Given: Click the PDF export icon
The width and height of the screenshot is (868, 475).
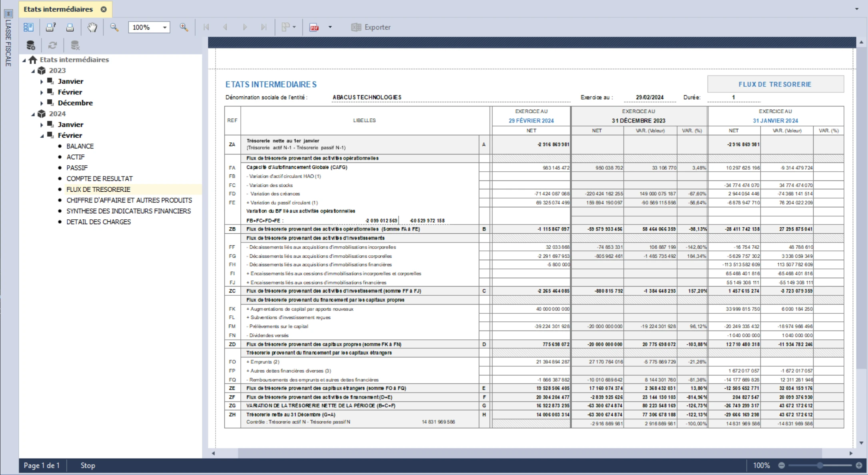Looking at the screenshot, I should coord(314,27).
